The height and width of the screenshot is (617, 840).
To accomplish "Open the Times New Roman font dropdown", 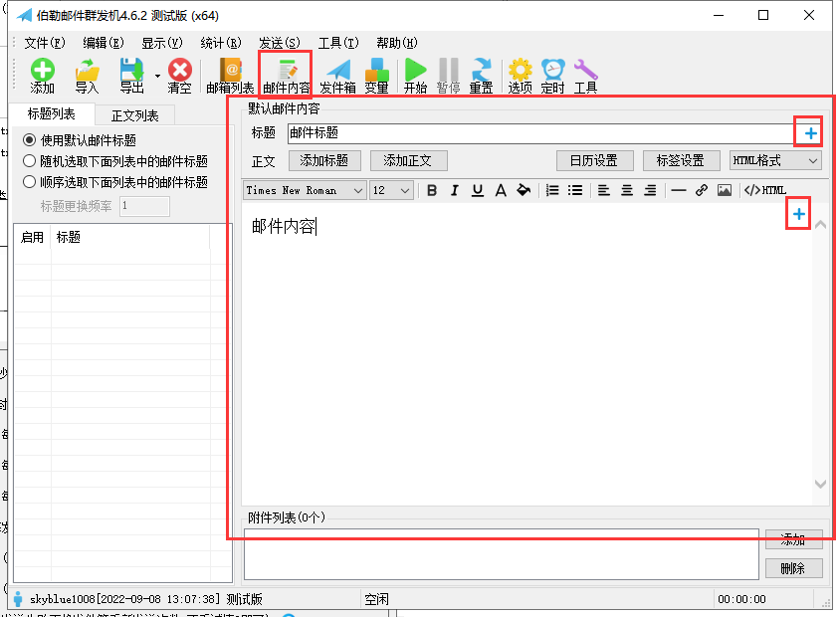I will (305, 191).
